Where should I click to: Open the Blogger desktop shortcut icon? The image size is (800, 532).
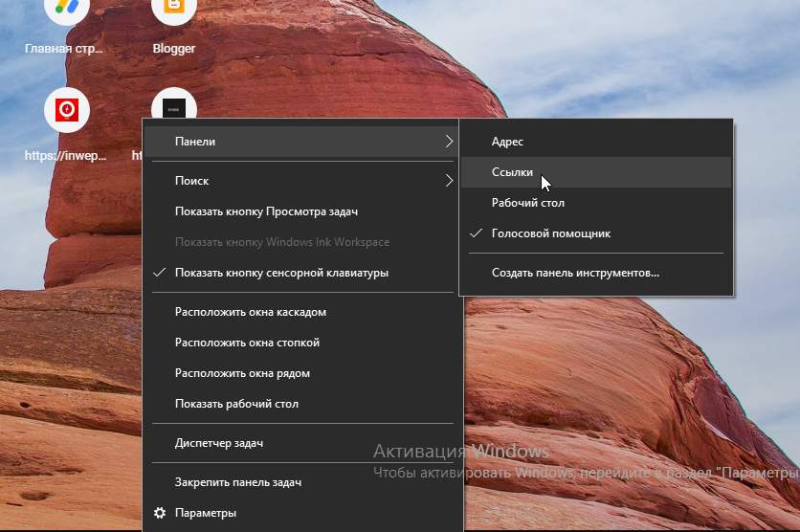tap(174, 8)
